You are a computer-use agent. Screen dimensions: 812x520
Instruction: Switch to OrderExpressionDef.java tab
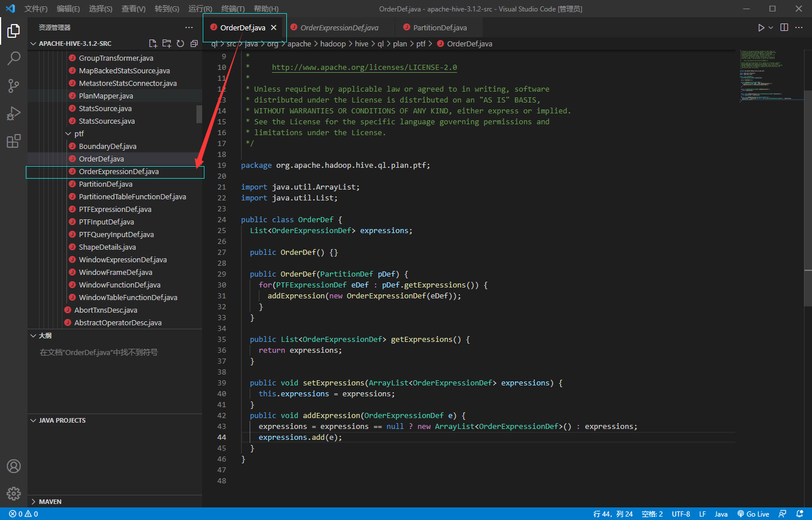[x=339, y=27]
